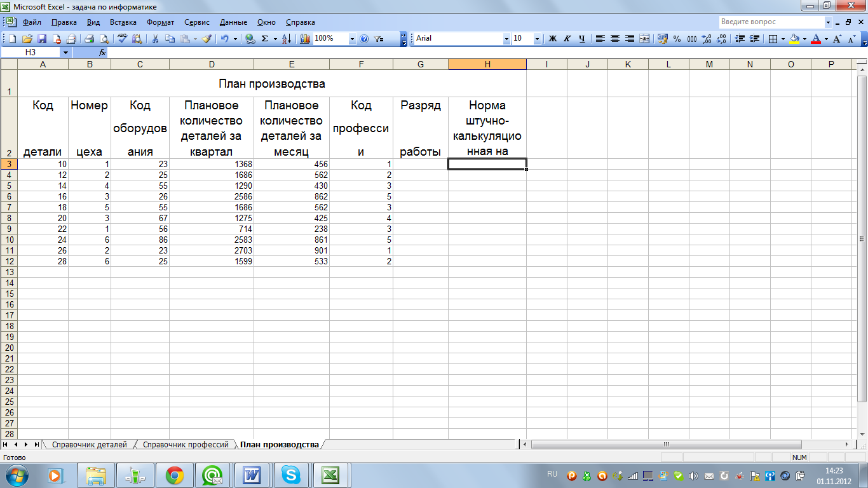Screen dimensions: 868x488
Task: Open the Формат menu
Action: (160, 22)
